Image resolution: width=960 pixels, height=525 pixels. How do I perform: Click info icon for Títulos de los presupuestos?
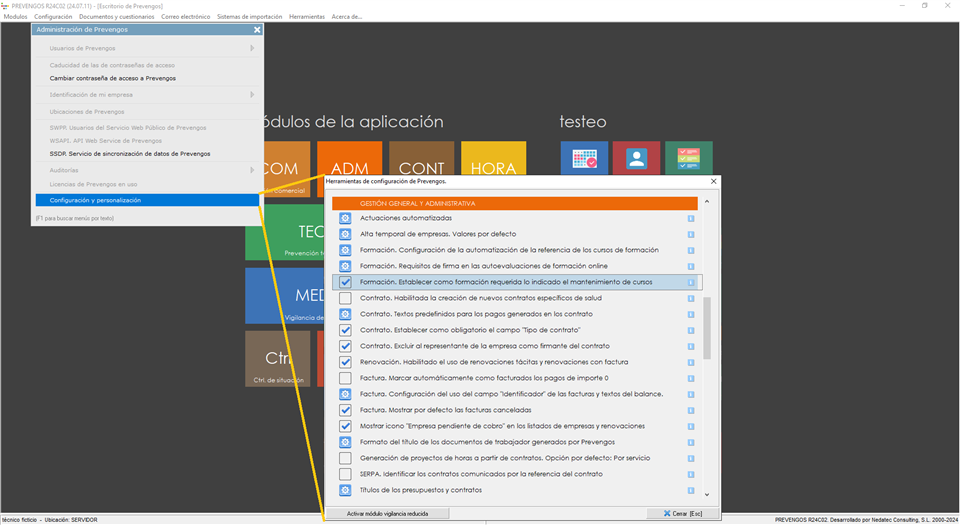[x=691, y=490]
